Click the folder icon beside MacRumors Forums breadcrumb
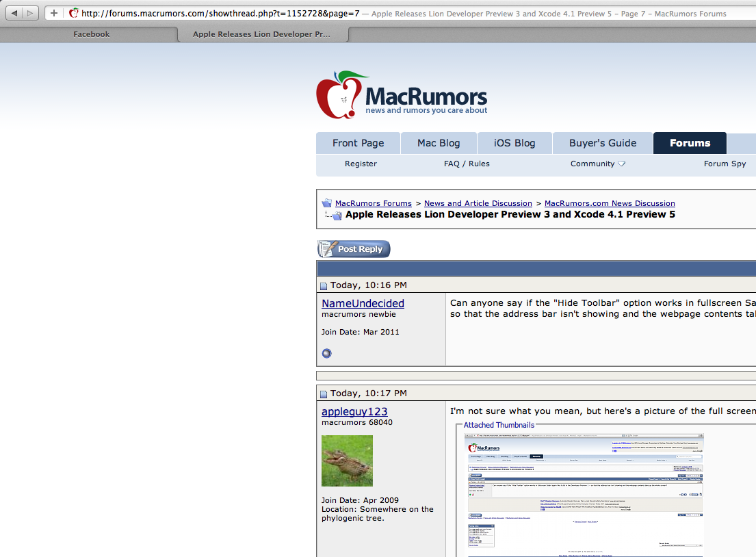Image resolution: width=756 pixels, height=557 pixels. click(x=327, y=203)
